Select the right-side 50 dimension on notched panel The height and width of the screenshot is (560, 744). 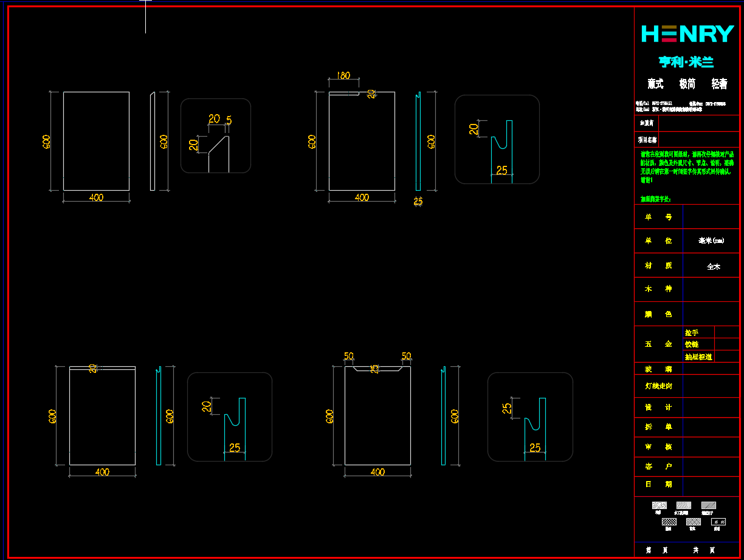tap(406, 357)
